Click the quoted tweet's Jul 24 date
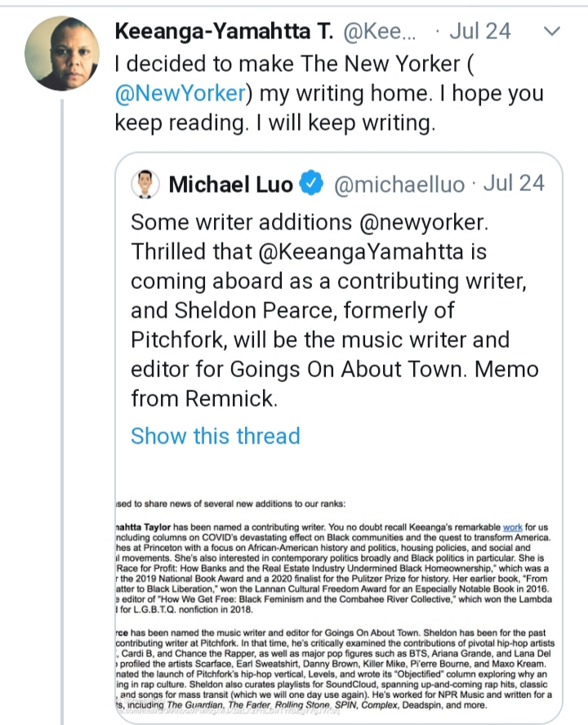 (513, 183)
